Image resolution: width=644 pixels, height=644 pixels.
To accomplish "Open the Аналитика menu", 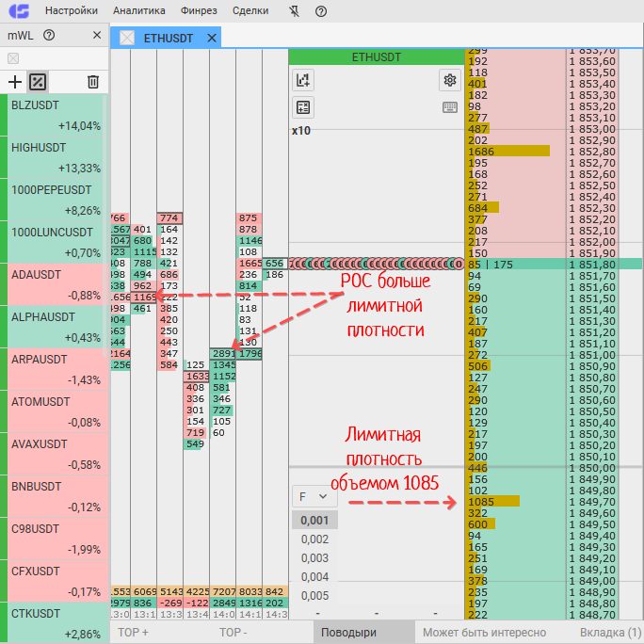I will [138, 11].
